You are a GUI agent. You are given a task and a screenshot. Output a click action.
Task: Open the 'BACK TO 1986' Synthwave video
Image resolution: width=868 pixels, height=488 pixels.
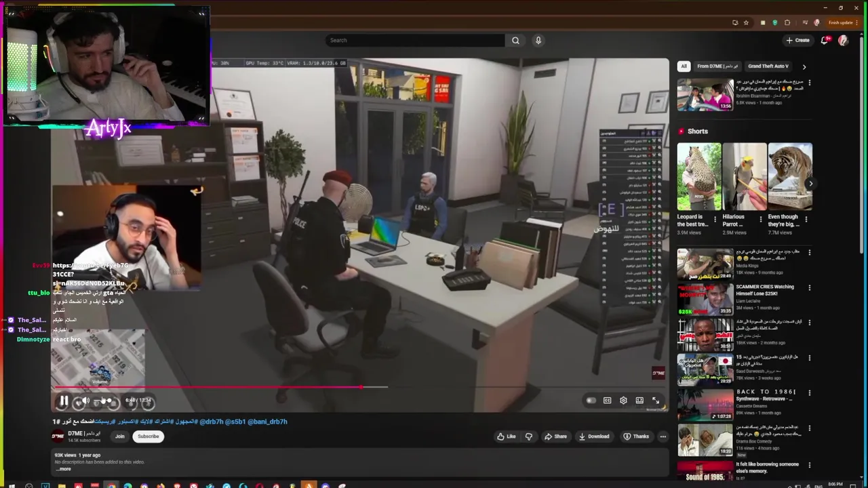click(x=705, y=404)
